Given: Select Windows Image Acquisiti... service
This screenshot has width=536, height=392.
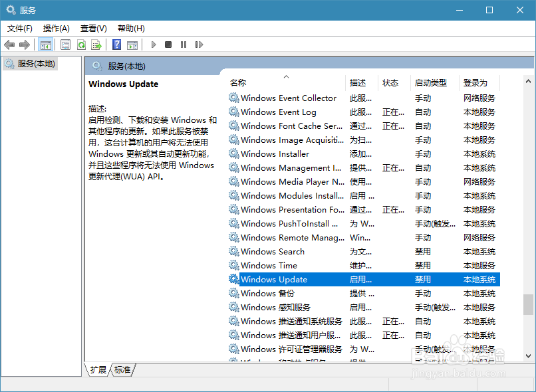Looking at the screenshot, I should (x=292, y=140).
